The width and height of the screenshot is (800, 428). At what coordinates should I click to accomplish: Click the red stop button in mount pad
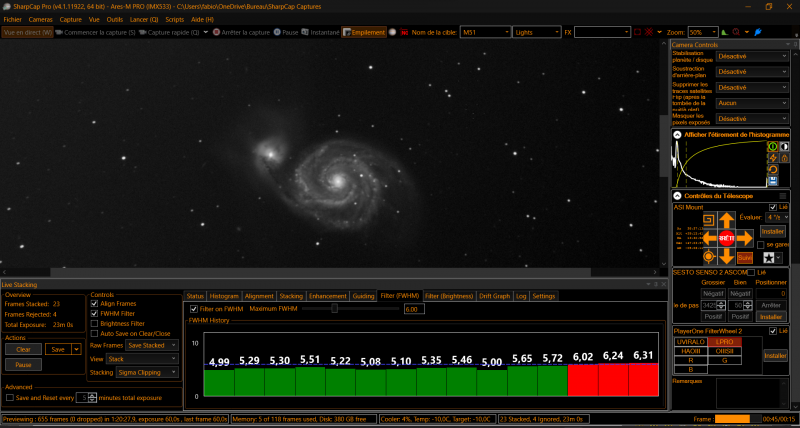point(727,238)
